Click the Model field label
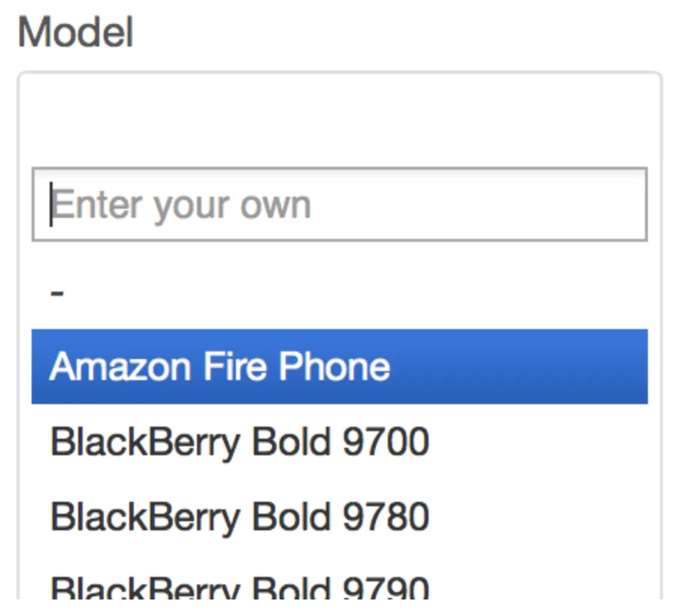678x616 pixels. (75, 34)
